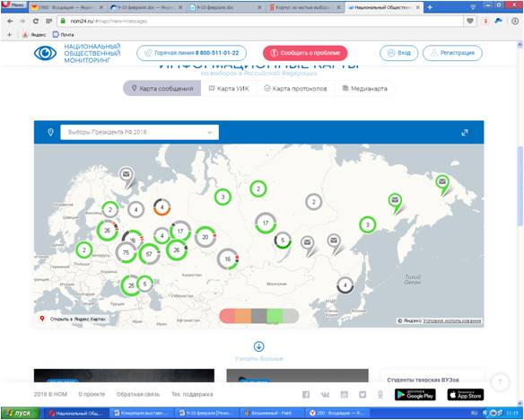
Task: Open the Opera Меню button
Action: click(14, 5)
